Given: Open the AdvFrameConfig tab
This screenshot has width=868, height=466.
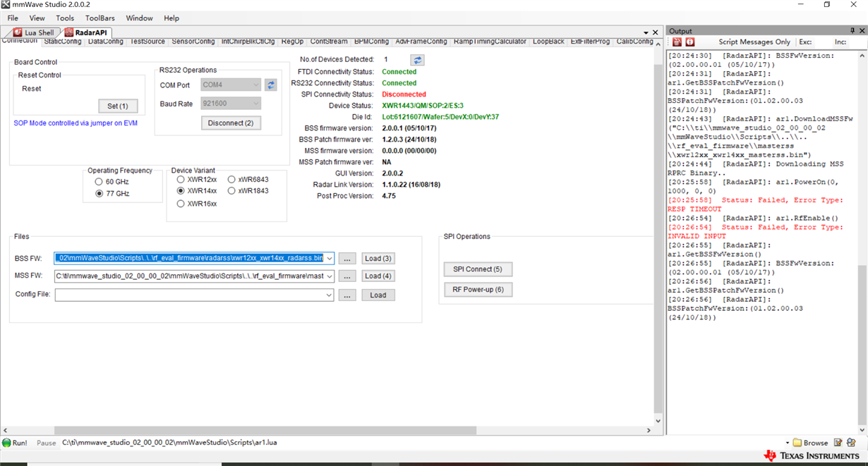Looking at the screenshot, I should (421, 42).
